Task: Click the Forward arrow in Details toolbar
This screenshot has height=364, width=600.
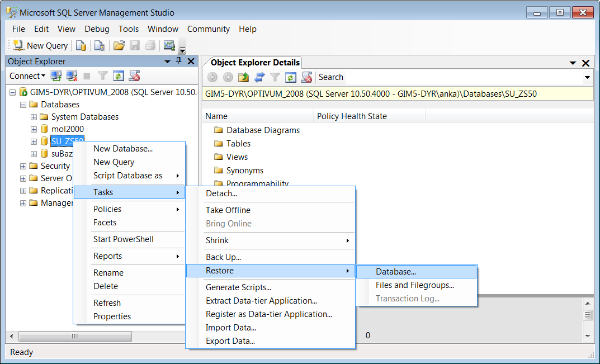Action: (x=228, y=77)
